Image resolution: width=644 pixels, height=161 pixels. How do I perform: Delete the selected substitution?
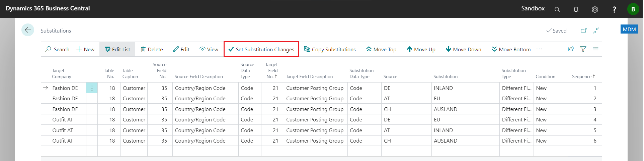coord(152,49)
